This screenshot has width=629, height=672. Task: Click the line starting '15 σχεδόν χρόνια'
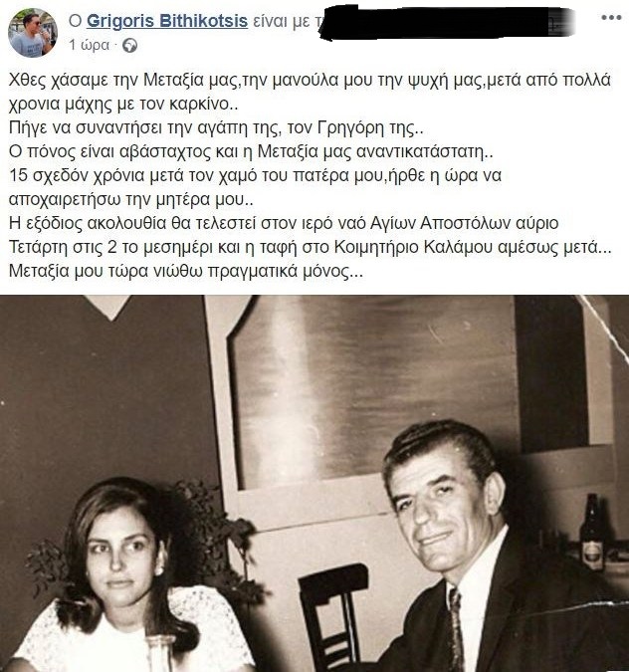255,175
